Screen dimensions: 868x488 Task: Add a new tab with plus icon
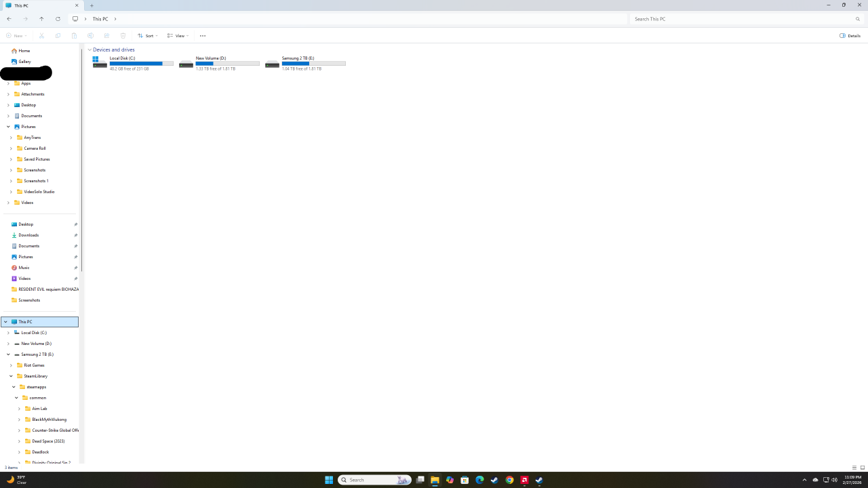[x=92, y=5]
